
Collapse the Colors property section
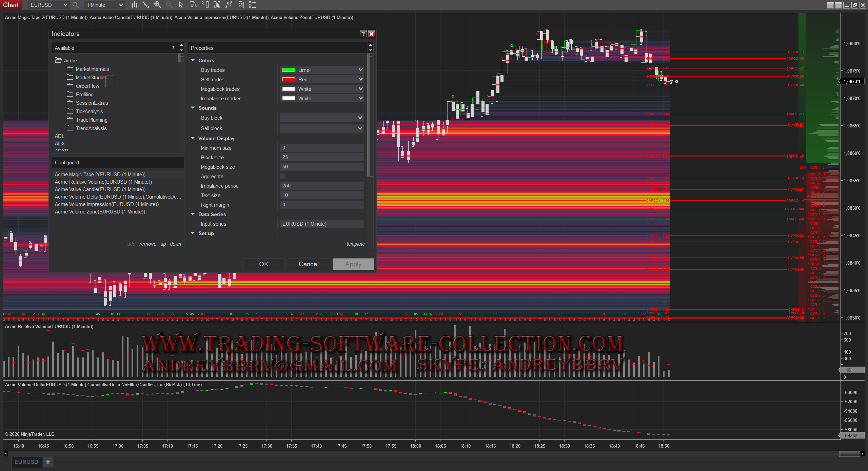click(193, 60)
